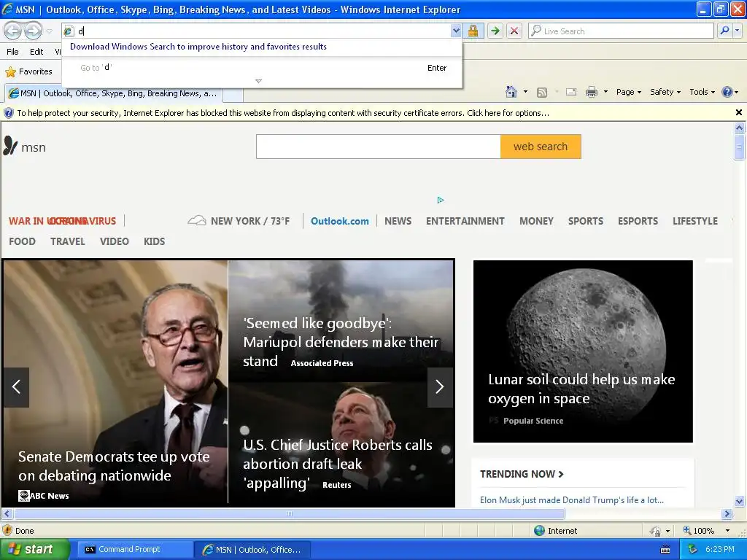The image size is (747, 560).
Task: Expand the Home button dropdown arrow
Action: coord(525,92)
